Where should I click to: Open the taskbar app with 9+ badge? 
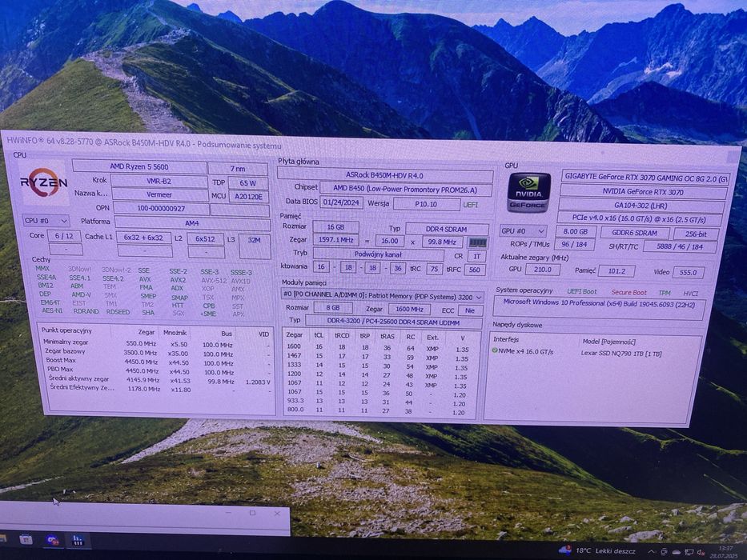(x=52, y=540)
